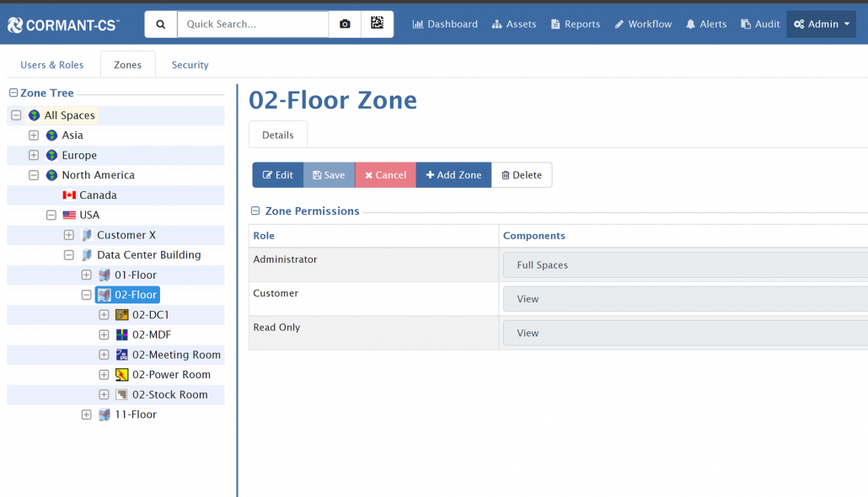Open the Users & Roles tab
Screen dimensions: 868x497
click(x=52, y=65)
